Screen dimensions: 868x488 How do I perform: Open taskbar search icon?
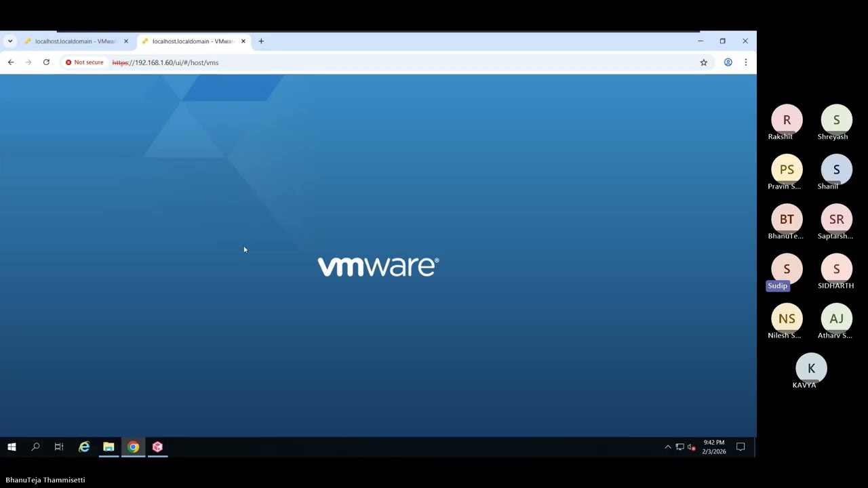(x=35, y=447)
